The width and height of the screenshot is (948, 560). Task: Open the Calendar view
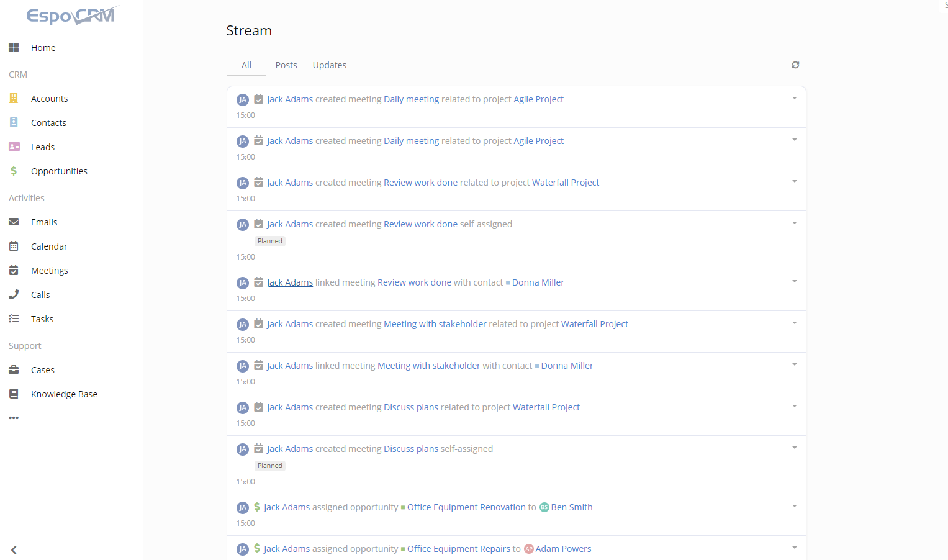tap(49, 246)
